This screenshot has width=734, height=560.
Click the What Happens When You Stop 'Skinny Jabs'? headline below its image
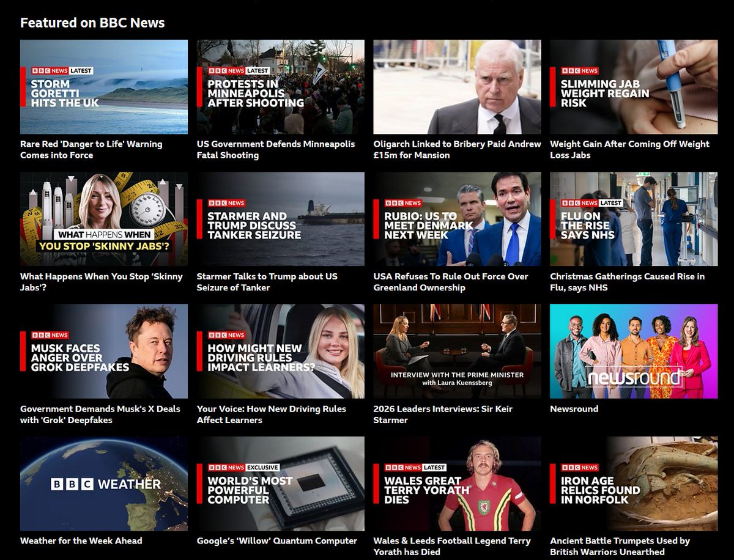pyautogui.click(x=102, y=282)
